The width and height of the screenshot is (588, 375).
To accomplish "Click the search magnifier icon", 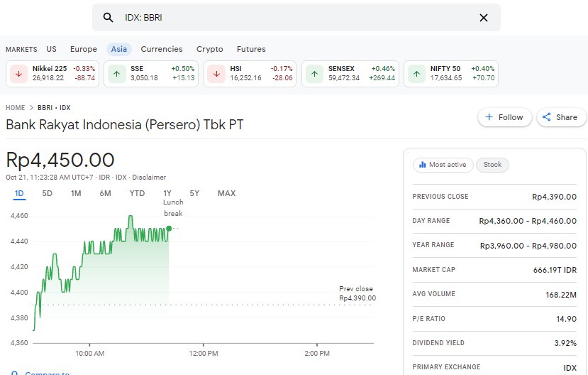I will pos(108,18).
